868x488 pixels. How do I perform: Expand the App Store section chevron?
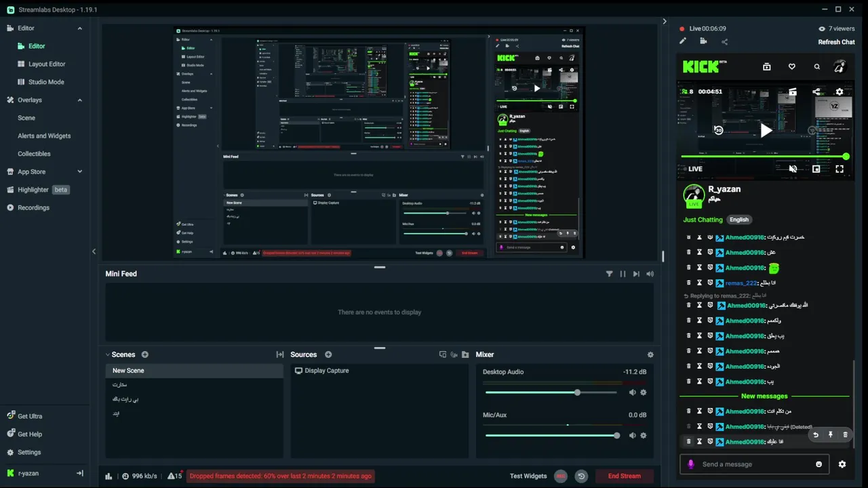tap(79, 172)
